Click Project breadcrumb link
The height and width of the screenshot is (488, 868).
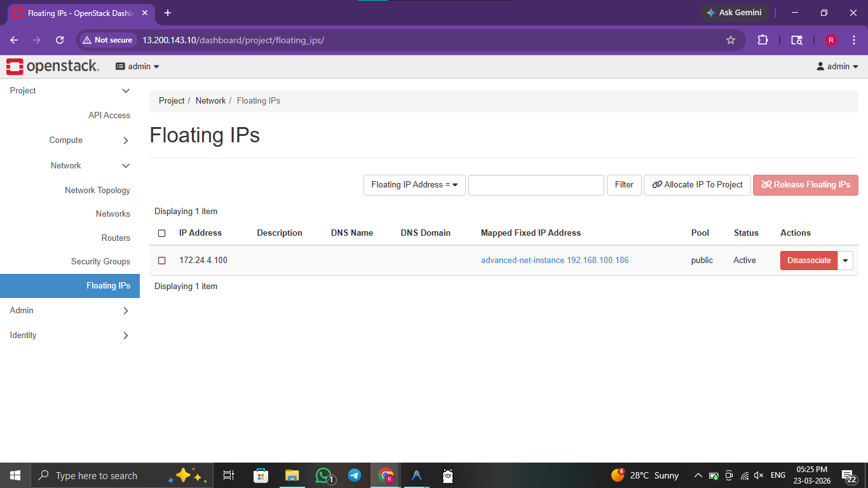click(x=172, y=100)
